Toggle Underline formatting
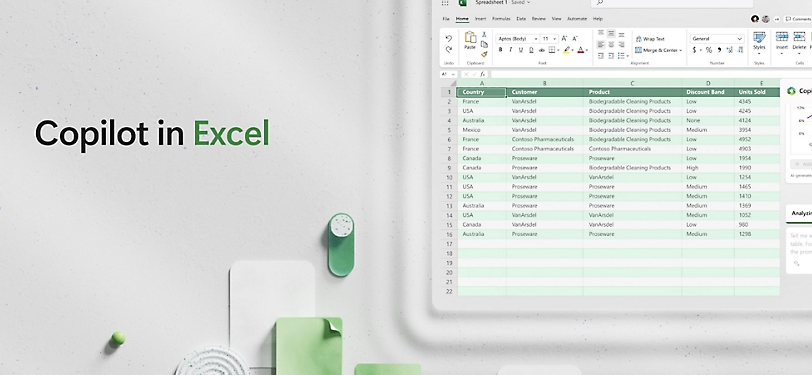 click(x=521, y=50)
